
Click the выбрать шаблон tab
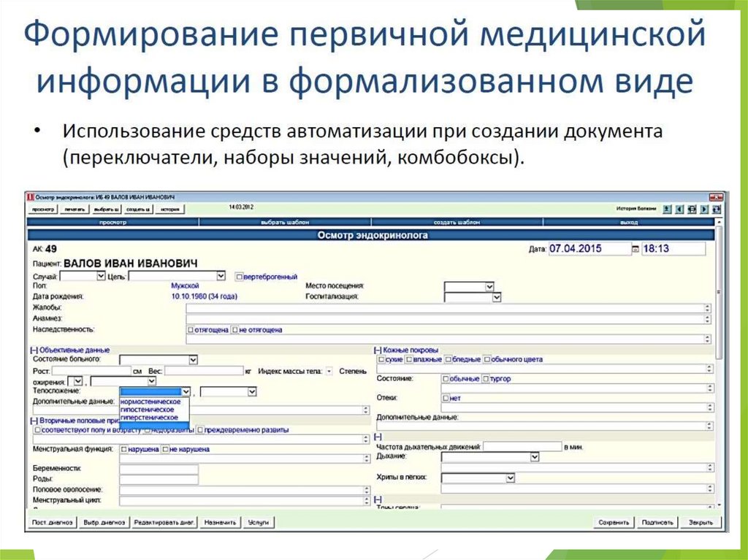click(285, 222)
